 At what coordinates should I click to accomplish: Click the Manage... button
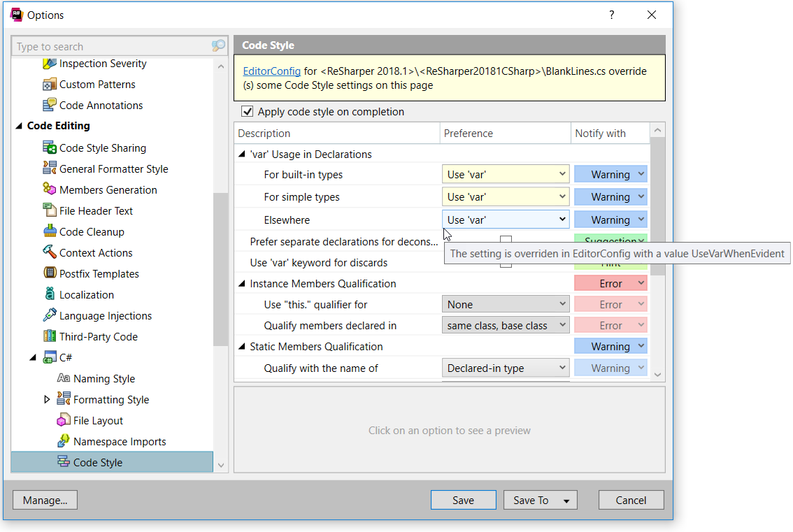coord(45,500)
